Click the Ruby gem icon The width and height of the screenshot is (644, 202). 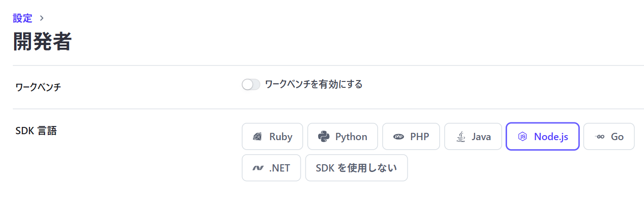[258, 136]
